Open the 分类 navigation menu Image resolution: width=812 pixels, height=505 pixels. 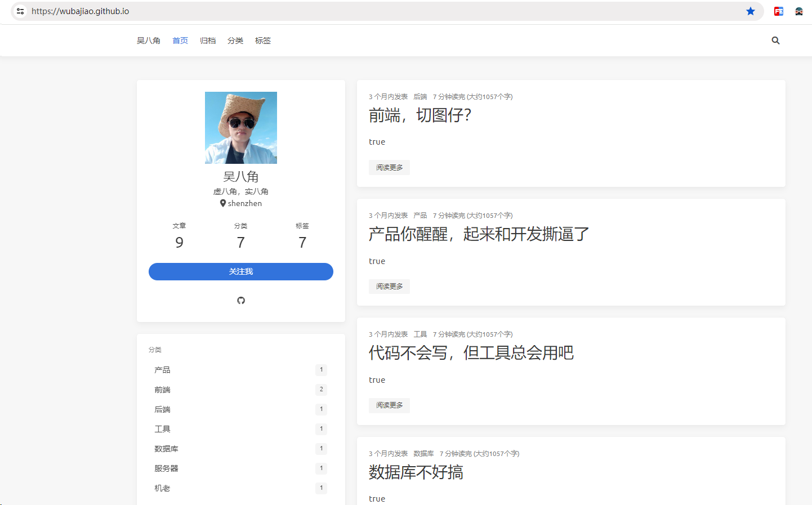(x=235, y=40)
